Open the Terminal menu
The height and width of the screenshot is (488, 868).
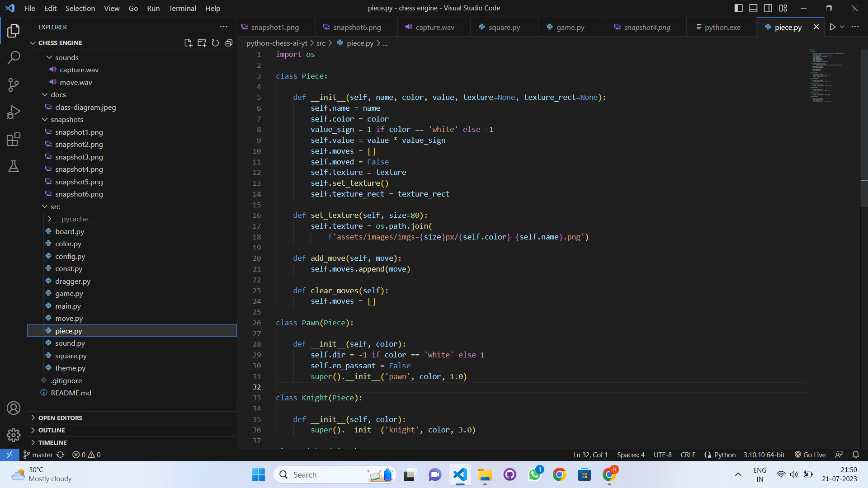coord(182,8)
